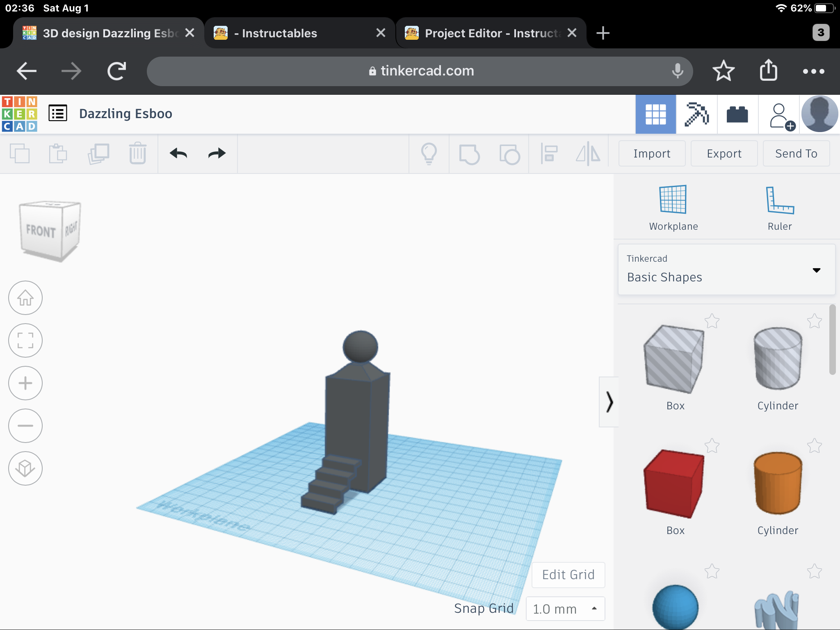Favorite the blue Sphere shape
The height and width of the screenshot is (630, 840).
[712, 571]
